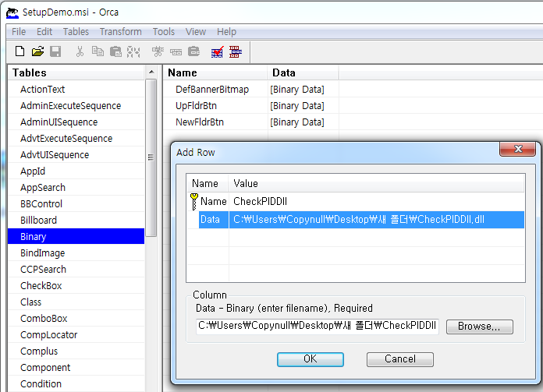Click the filename path input field
This screenshot has height=392, width=543.
[x=318, y=327]
